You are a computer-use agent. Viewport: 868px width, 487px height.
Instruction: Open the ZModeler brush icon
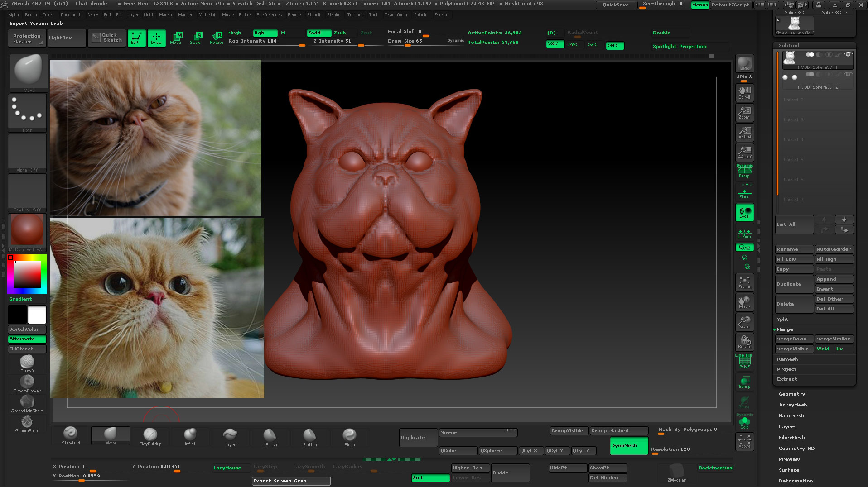[x=676, y=473]
